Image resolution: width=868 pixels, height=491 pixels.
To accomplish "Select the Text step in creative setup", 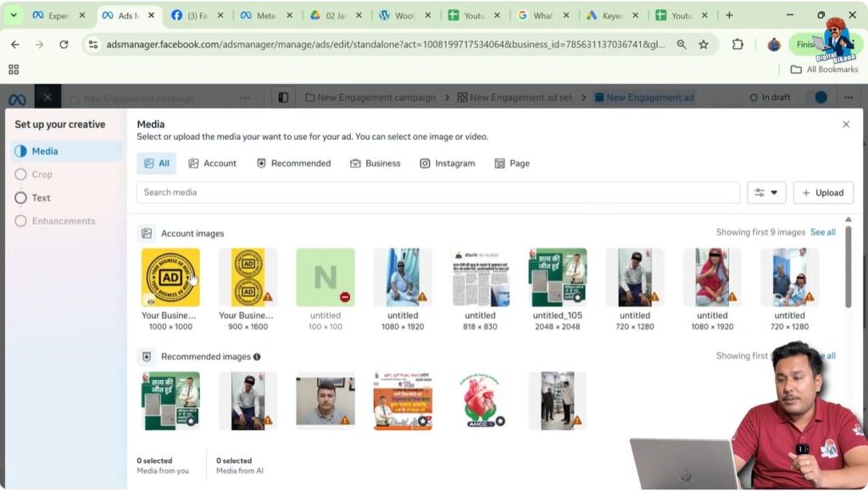I will [x=39, y=198].
